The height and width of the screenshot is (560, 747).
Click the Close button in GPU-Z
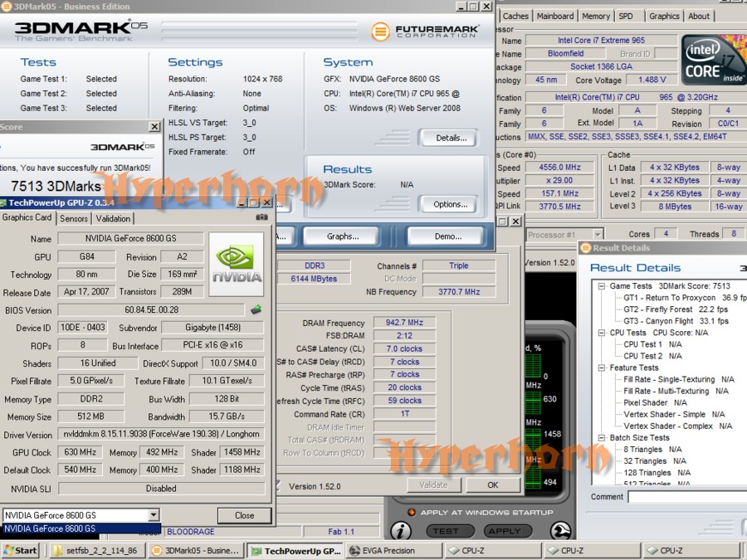[244, 515]
